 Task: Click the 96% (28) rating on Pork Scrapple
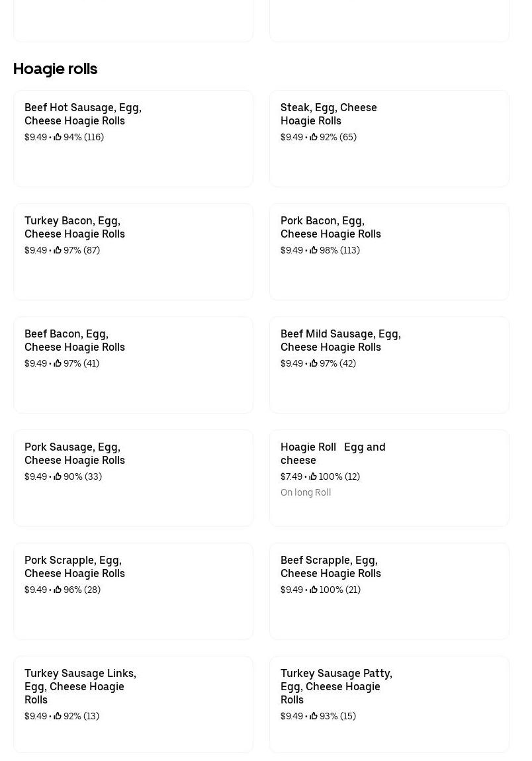click(x=82, y=590)
